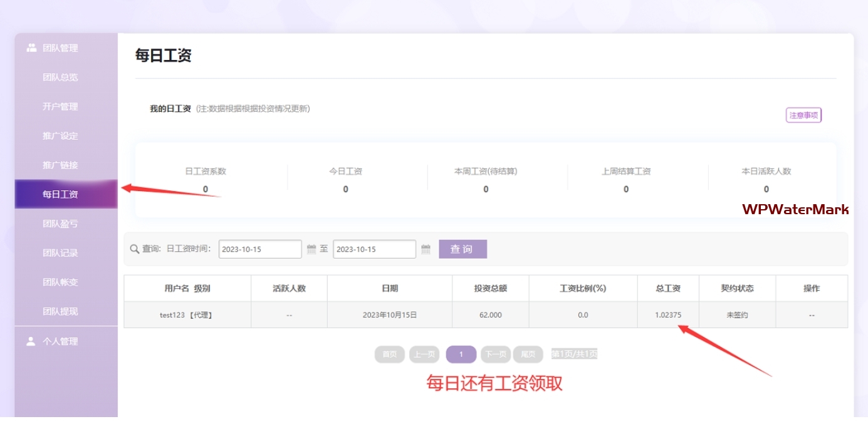Click the personal management user icon

31,341
